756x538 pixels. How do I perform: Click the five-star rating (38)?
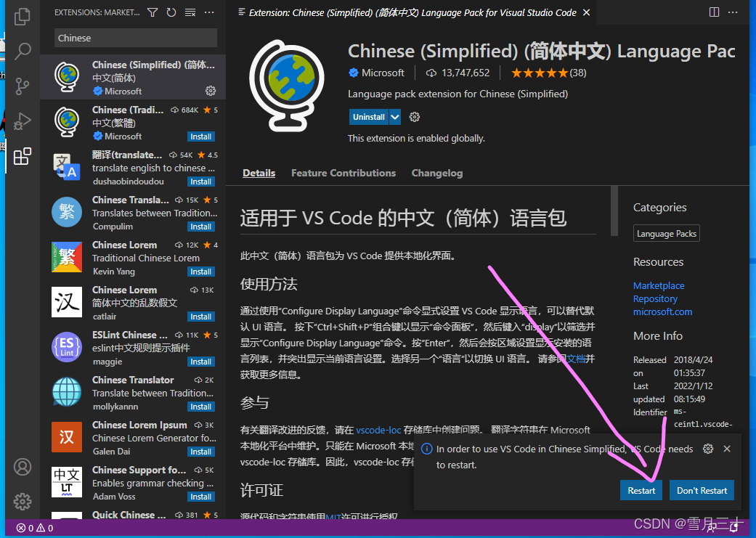[549, 73]
